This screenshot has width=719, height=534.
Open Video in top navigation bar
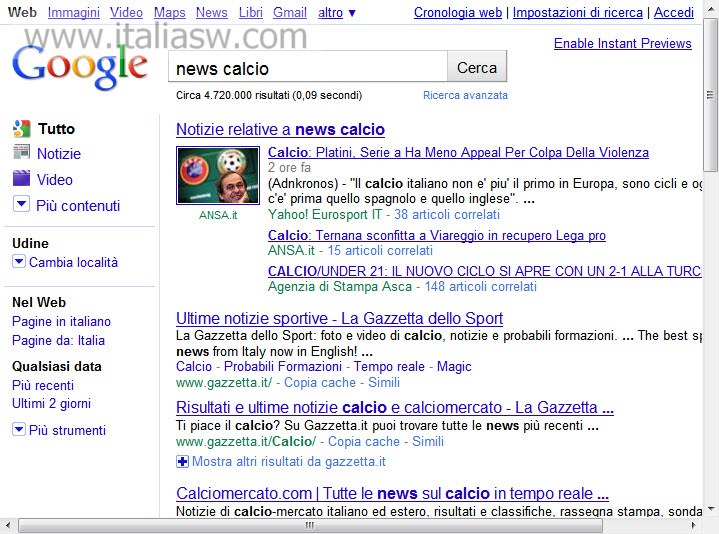click(126, 12)
